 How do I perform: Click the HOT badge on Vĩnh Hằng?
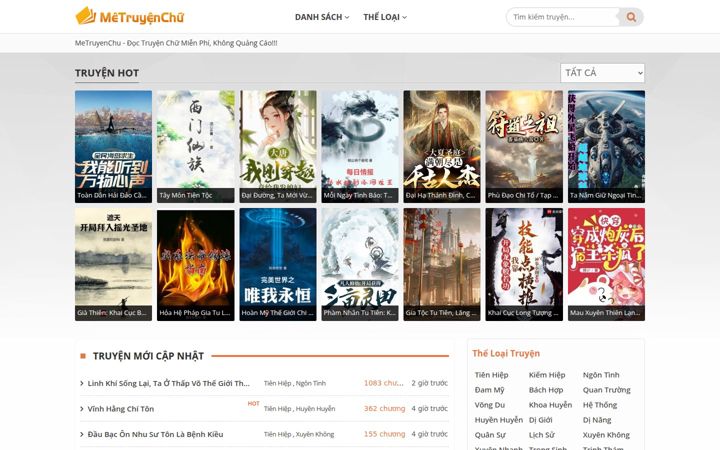pyautogui.click(x=253, y=404)
